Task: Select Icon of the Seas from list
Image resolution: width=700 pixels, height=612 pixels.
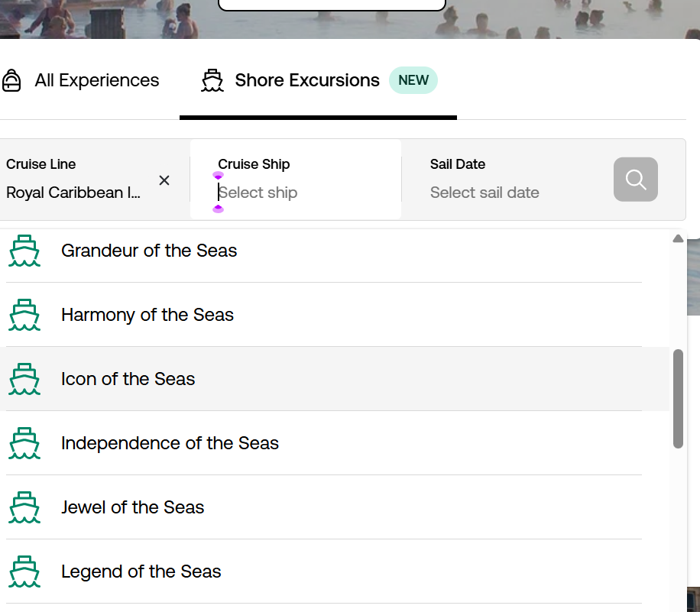Action: 128,379
